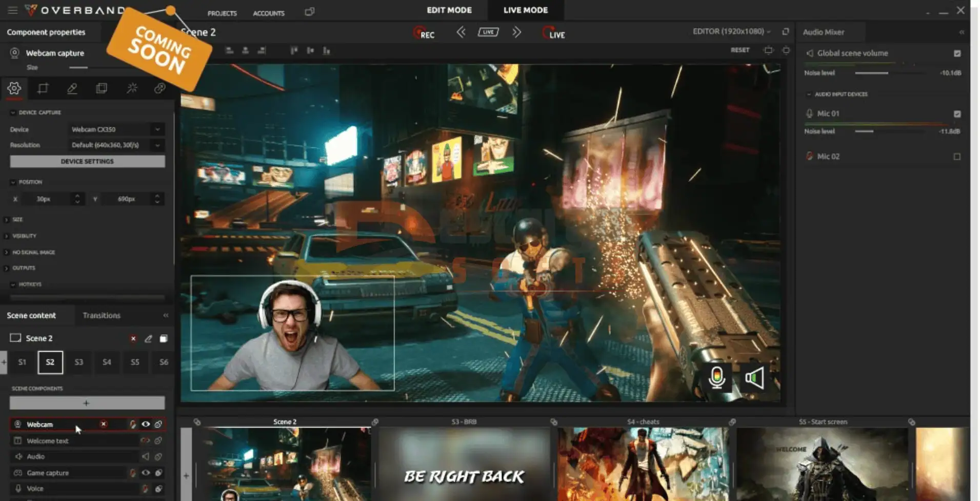980x501 pixels.
Task: Select scene S5 button
Action: click(x=135, y=362)
